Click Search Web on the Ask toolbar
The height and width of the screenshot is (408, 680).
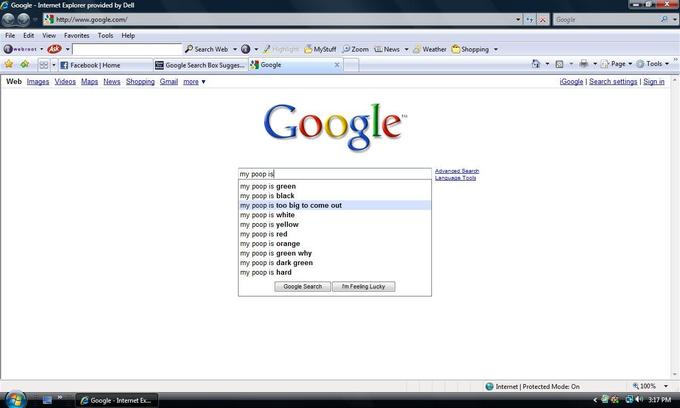pos(207,49)
